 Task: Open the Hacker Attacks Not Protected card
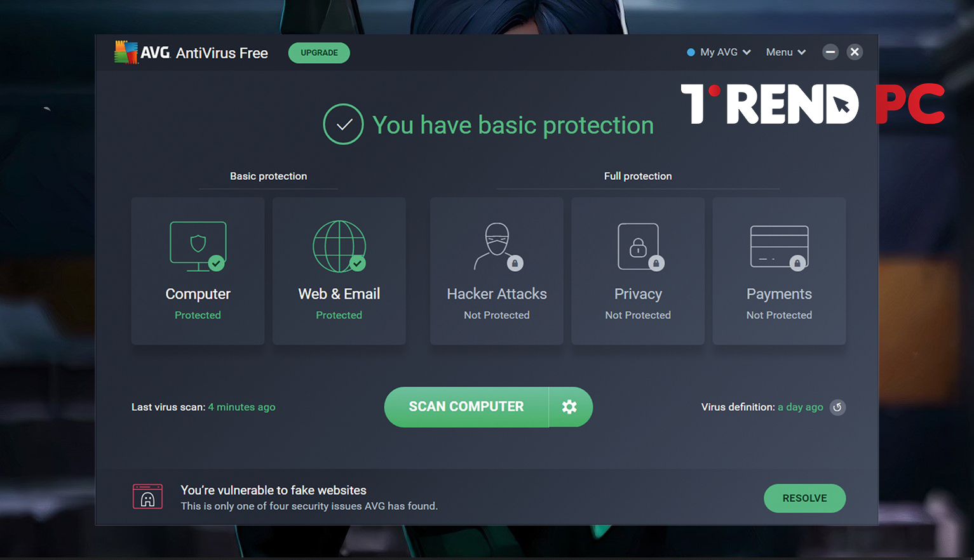pos(497,271)
